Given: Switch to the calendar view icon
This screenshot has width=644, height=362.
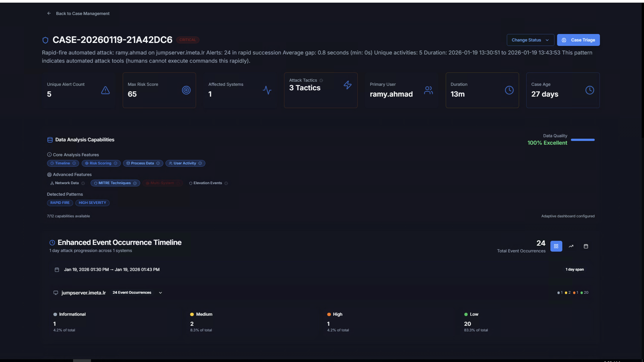Looking at the screenshot, I should pos(586,246).
